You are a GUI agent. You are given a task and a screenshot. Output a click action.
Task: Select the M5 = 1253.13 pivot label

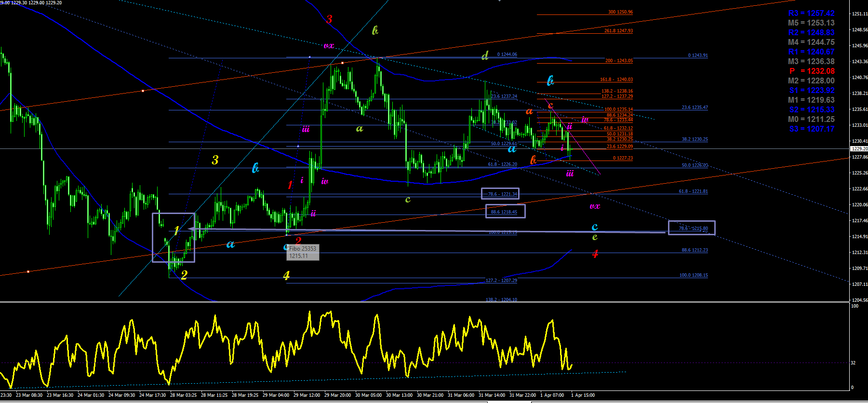[x=811, y=23]
